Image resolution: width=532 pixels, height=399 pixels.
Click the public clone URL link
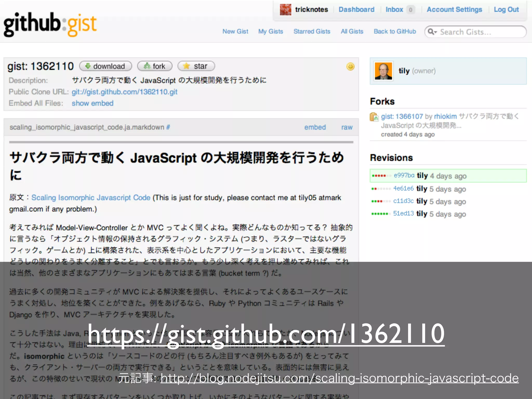[125, 92]
